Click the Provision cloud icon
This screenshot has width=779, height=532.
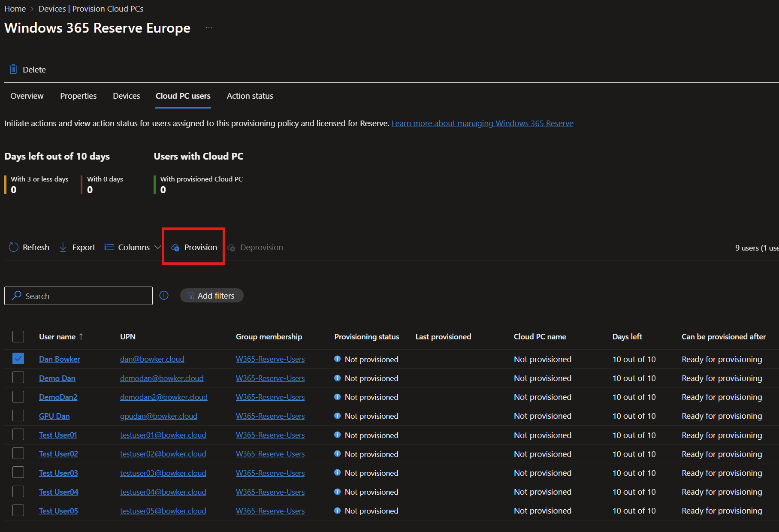(175, 248)
